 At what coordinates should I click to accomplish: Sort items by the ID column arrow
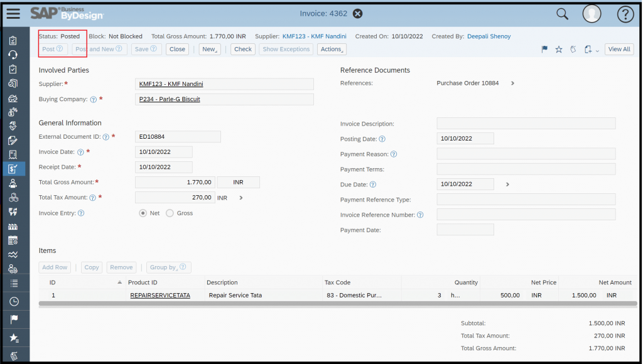click(119, 282)
